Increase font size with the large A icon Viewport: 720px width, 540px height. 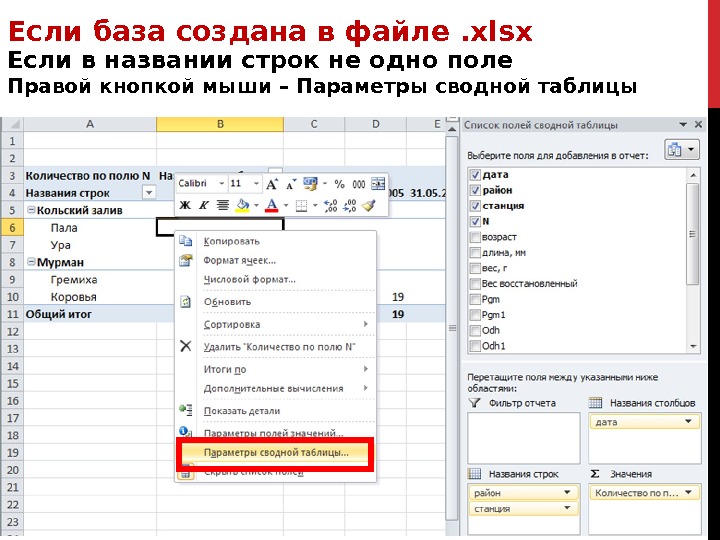coord(271,184)
